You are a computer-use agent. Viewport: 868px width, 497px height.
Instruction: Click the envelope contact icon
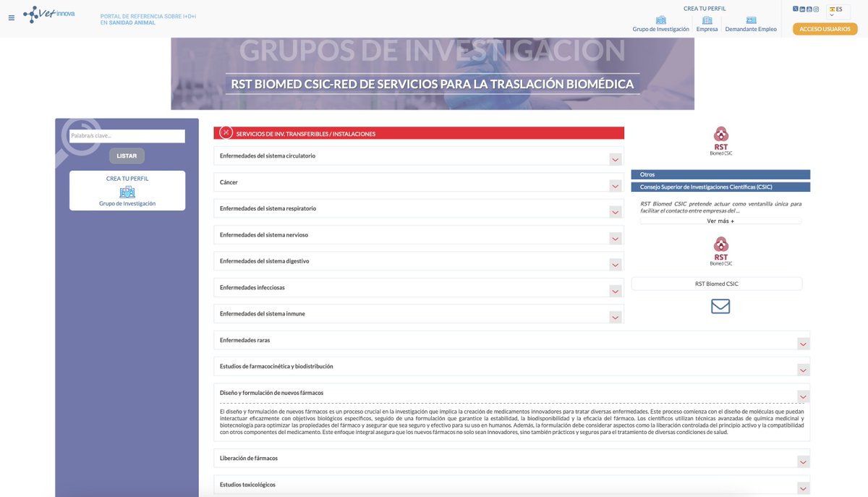point(720,307)
